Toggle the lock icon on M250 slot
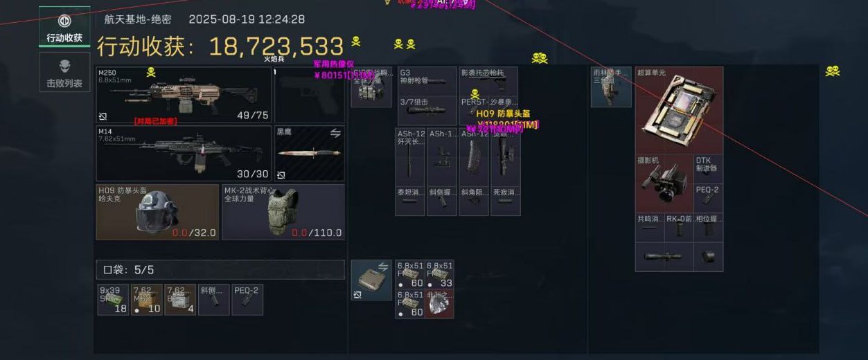 [103, 116]
